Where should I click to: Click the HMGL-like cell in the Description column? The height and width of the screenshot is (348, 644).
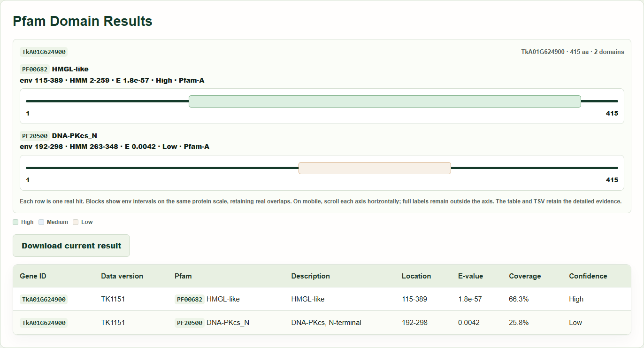(308, 299)
